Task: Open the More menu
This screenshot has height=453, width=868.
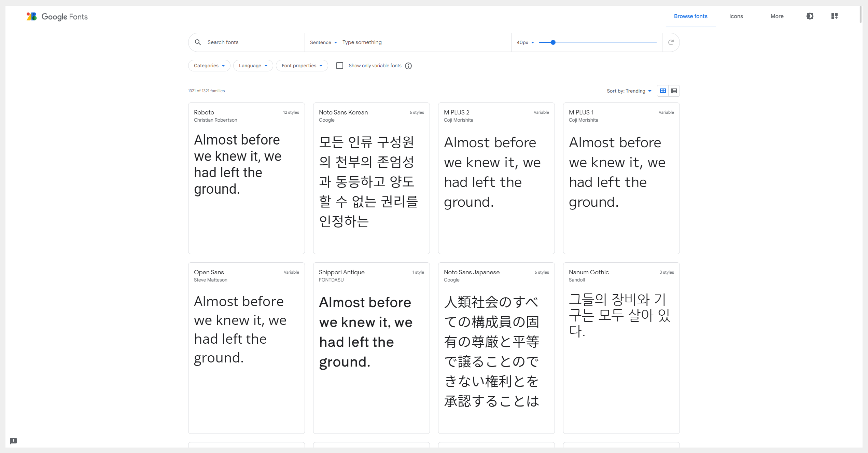Action: coord(777,16)
